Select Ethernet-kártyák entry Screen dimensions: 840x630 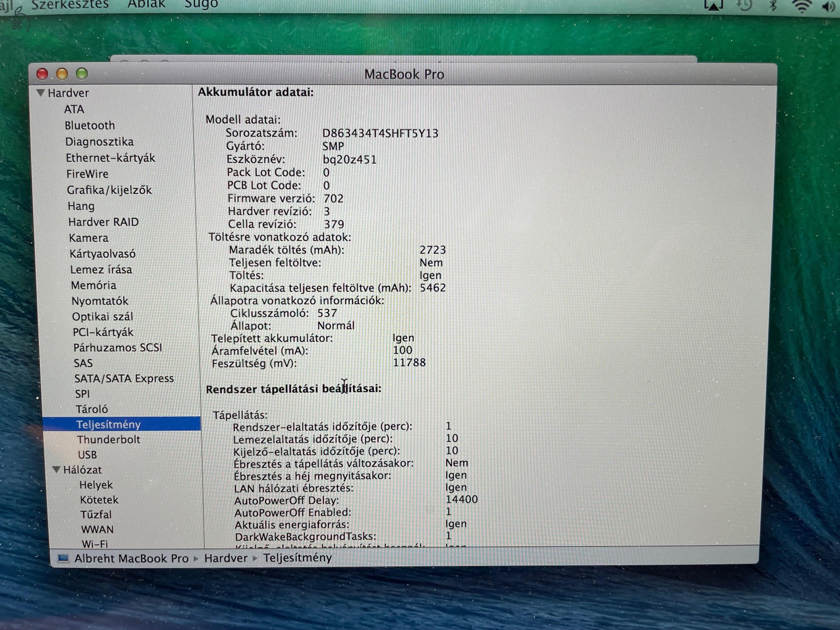click(x=110, y=158)
